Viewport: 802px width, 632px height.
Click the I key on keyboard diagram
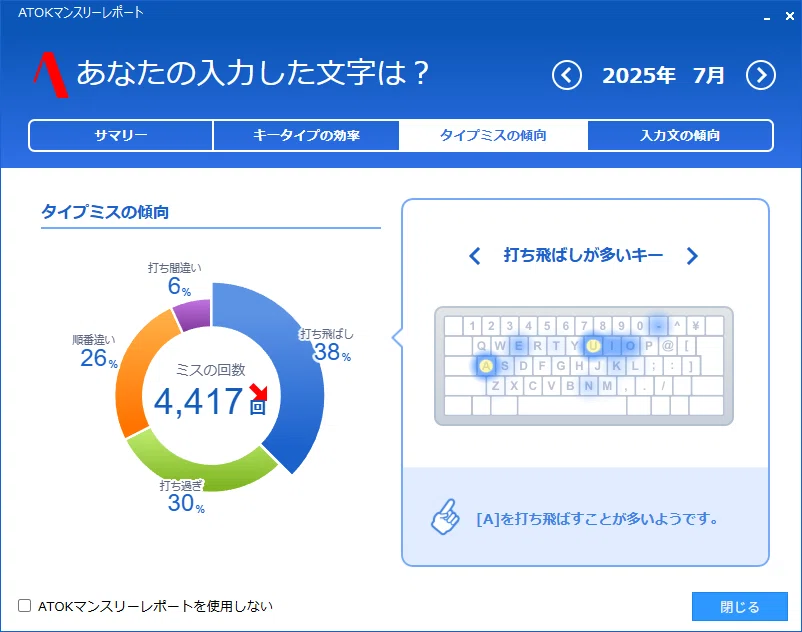click(612, 346)
